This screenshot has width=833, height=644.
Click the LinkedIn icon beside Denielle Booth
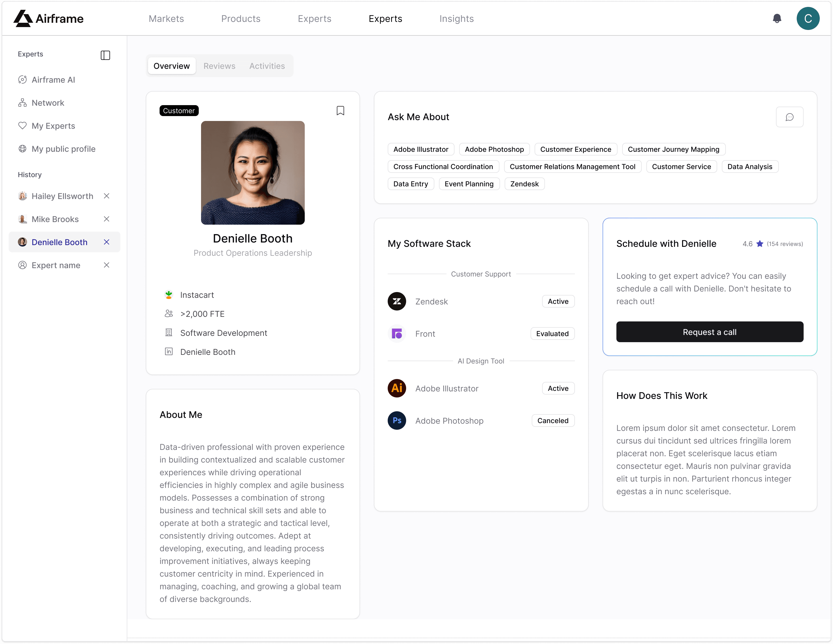169,352
